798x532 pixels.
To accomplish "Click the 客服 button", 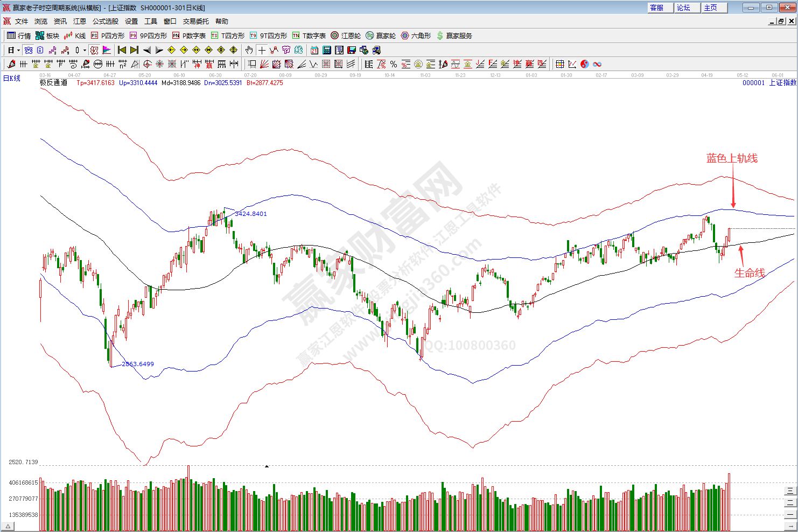I will (x=660, y=8).
